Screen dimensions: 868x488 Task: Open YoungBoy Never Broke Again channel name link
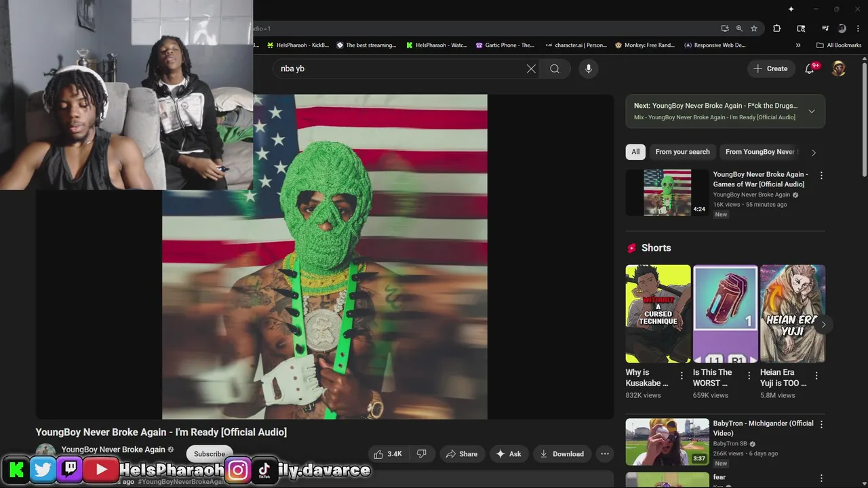pyautogui.click(x=113, y=449)
